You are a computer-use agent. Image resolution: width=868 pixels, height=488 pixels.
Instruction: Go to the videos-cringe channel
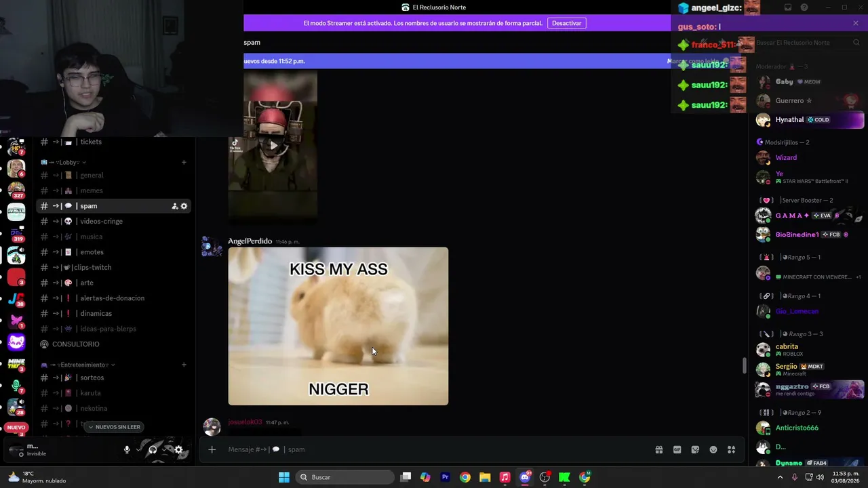coord(113,221)
